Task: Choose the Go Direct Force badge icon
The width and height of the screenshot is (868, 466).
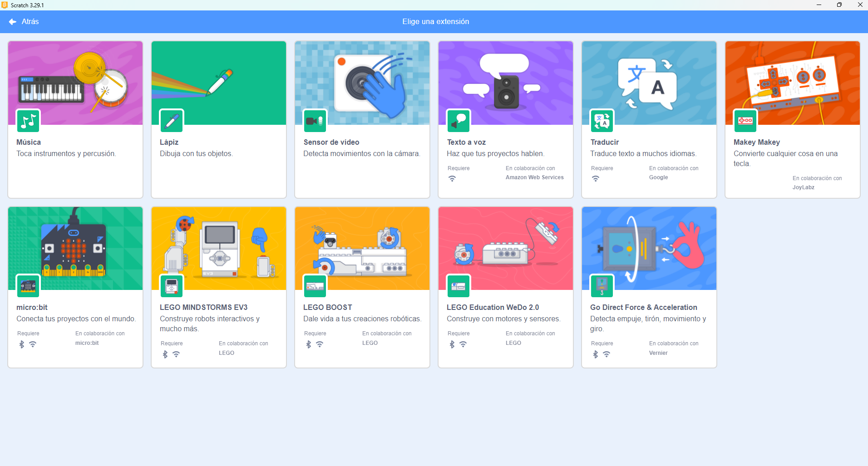Action: tap(602, 286)
